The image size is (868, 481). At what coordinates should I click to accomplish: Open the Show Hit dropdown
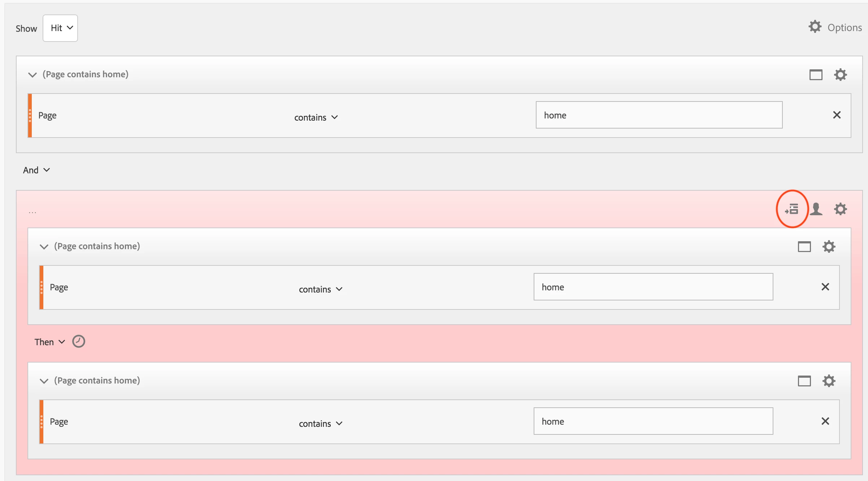pyautogui.click(x=60, y=28)
